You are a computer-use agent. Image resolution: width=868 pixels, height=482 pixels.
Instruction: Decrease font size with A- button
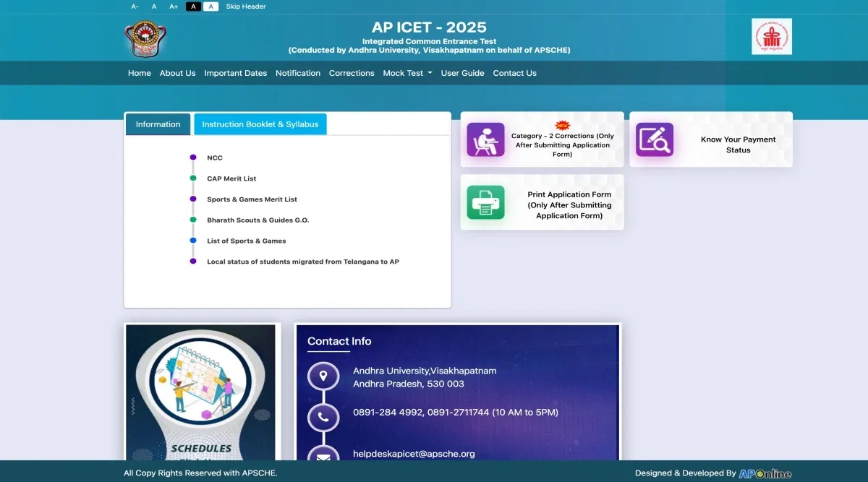point(135,7)
